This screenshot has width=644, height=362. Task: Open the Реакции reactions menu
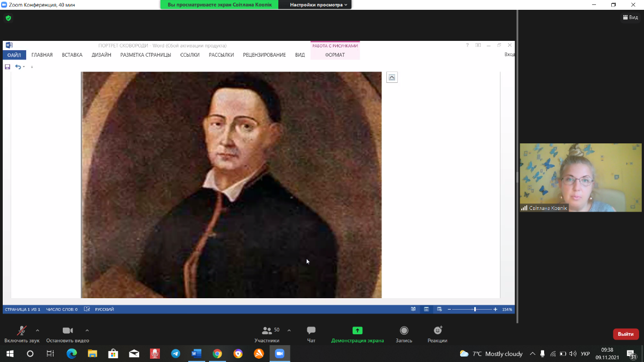(x=438, y=334)
